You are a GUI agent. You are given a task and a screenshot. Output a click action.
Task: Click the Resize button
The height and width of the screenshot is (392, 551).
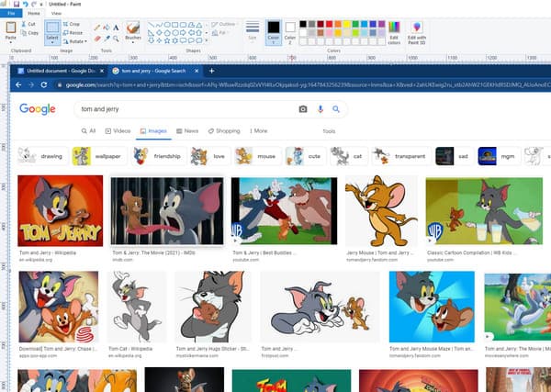73,33
